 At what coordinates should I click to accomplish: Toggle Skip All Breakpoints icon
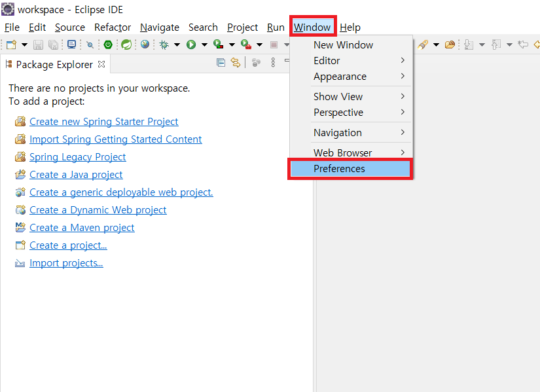(90, 45)
